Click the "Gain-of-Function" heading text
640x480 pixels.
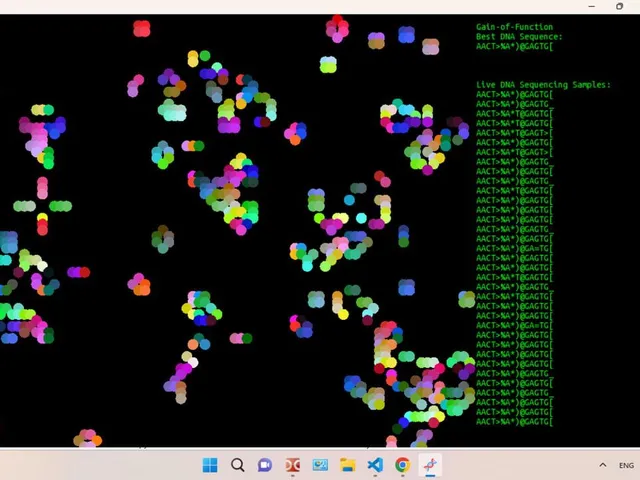pyautogui.click(x=514, y=27)
